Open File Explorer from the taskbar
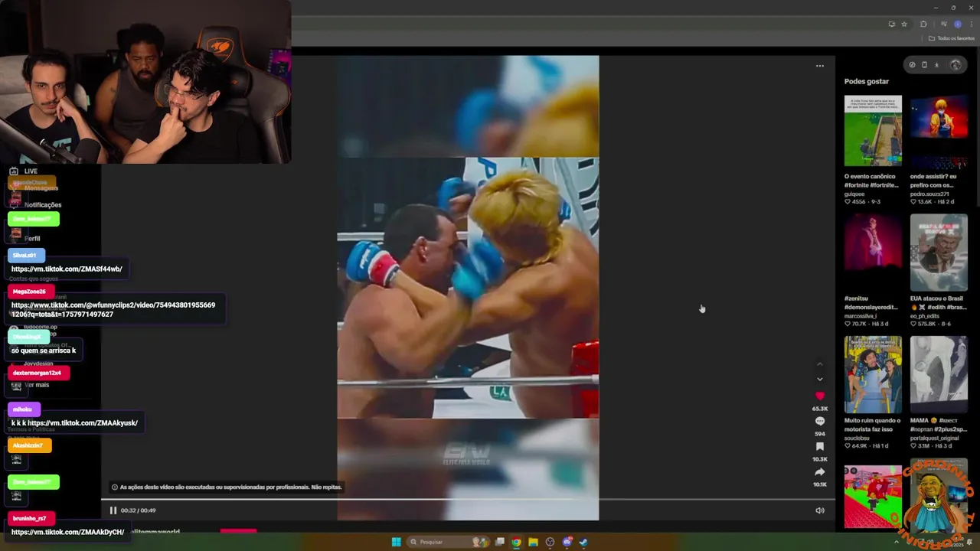Viewport: 980px width, 551px height. pos(533,542)
